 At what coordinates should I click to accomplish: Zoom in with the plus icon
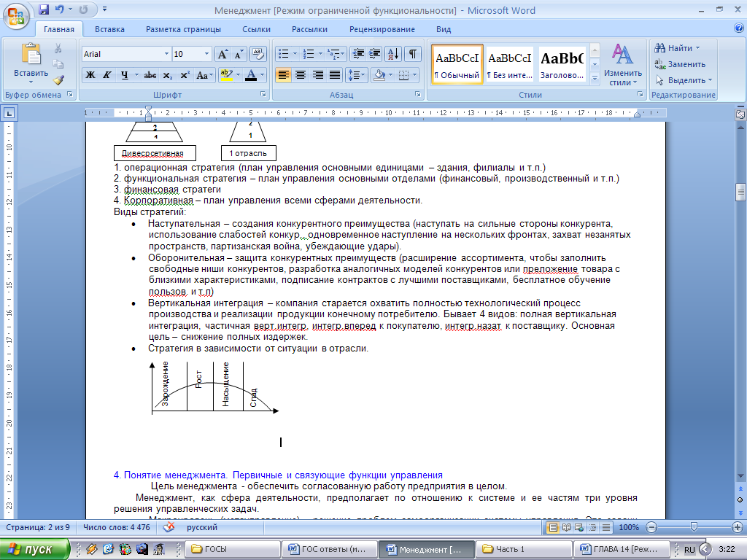738,527
